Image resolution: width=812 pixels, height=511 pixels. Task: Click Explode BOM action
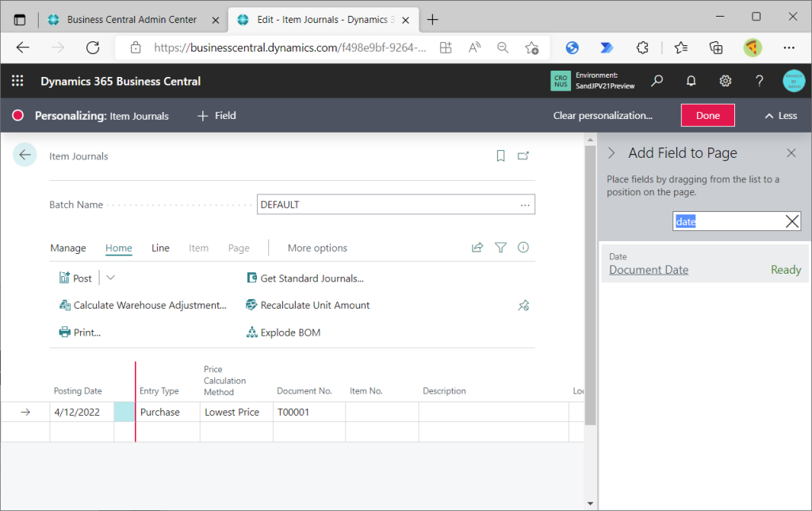click(283, 332)
